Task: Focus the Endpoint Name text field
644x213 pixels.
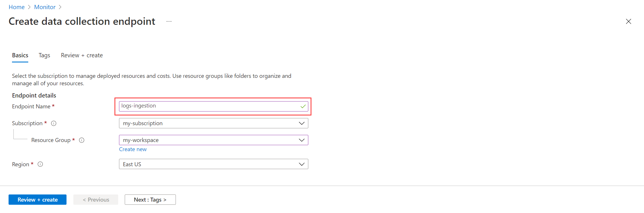Action: tap(208, 106)
